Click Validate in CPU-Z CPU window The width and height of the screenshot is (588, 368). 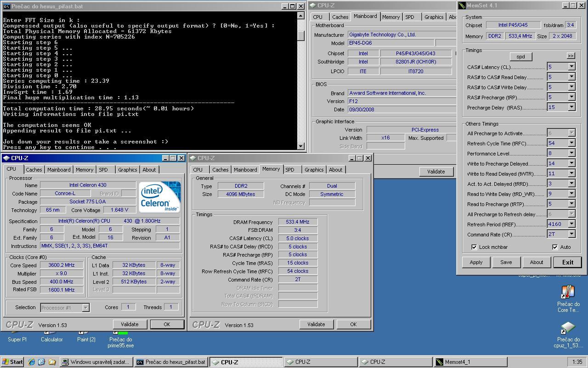pyautogui.click(x=130, y=324)
